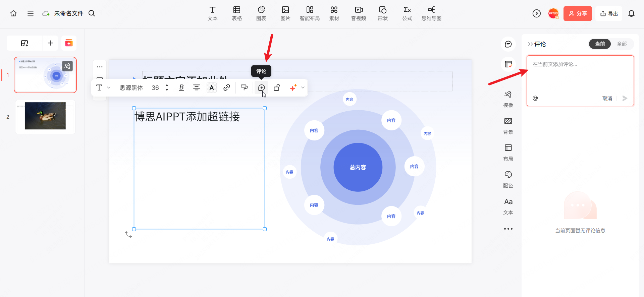Insert a formula via 公式
This screenshot has width=644, height=297.
[x=407, y=13]
